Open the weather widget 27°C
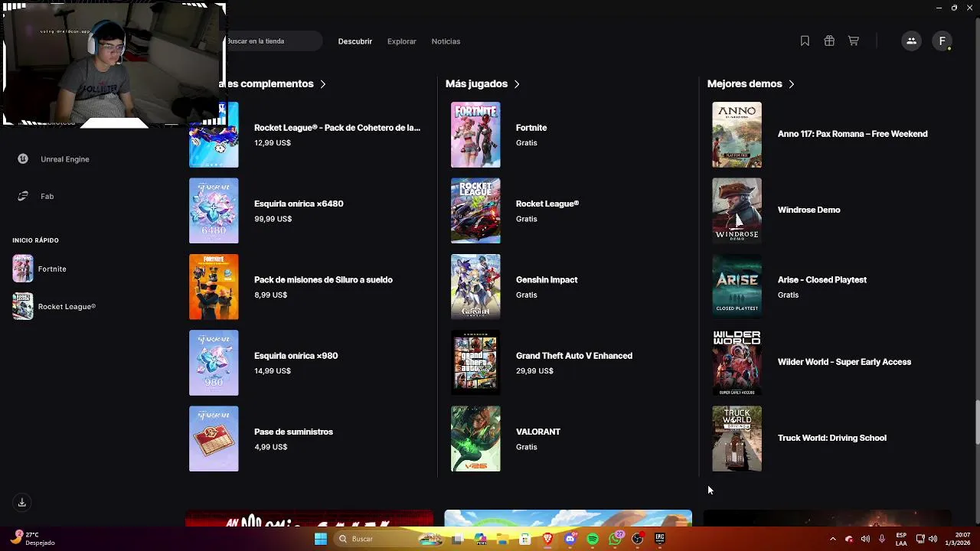The image size is (980, 551). click(32, 539)
